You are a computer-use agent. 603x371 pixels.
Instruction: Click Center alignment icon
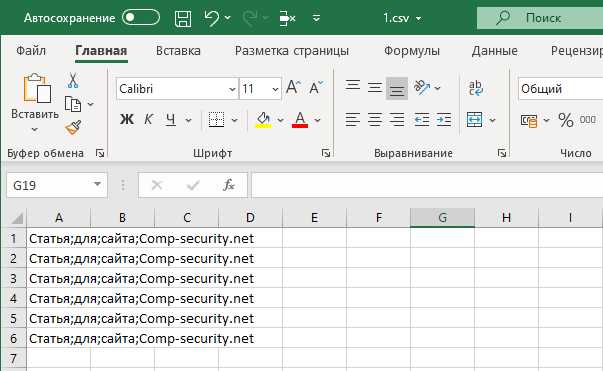[x=375, y=120]
